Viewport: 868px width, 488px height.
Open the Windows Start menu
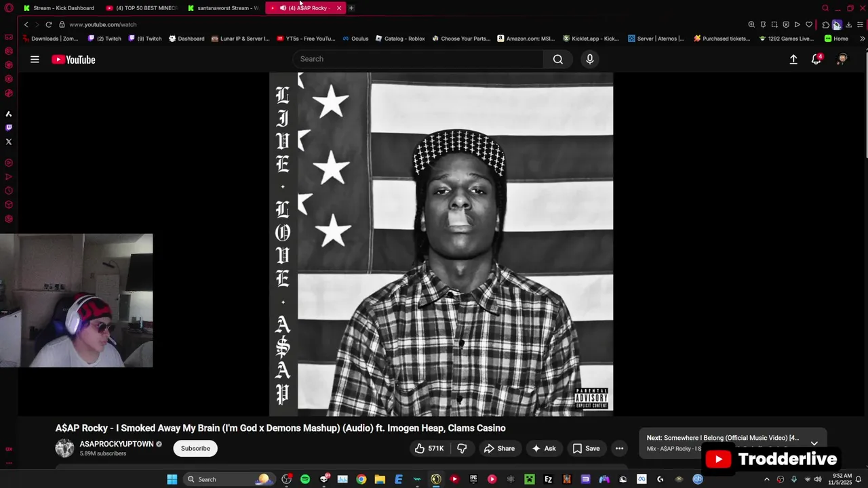coord(172,479)
